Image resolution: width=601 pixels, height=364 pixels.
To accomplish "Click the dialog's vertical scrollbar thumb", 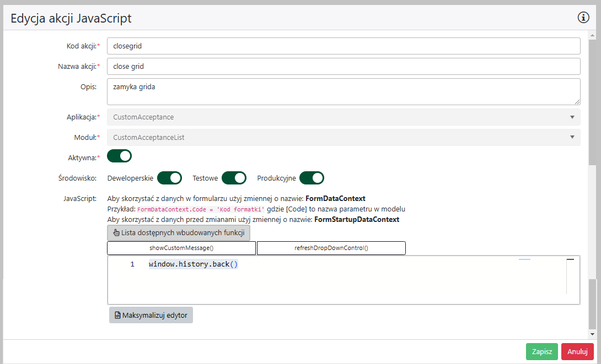I will click(x=592, y=99).
